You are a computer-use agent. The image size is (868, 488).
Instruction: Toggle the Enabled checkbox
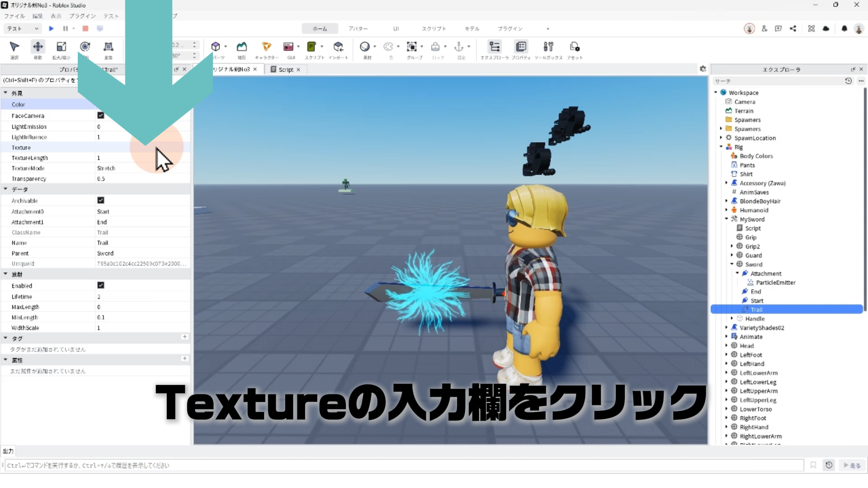(x=101, y=285)
